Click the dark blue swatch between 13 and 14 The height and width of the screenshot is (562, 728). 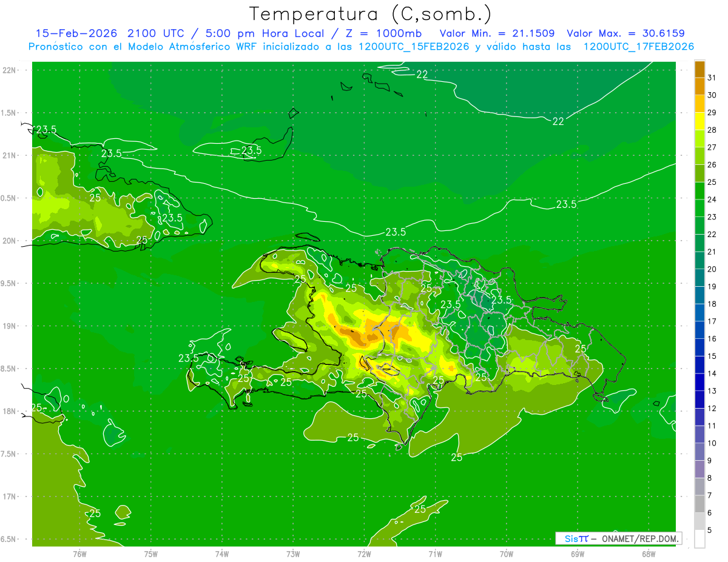tap(699, 382)
